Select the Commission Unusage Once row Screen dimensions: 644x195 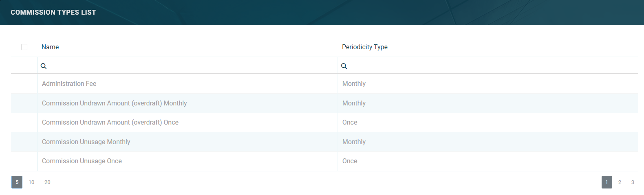click(x=82, y=161)
